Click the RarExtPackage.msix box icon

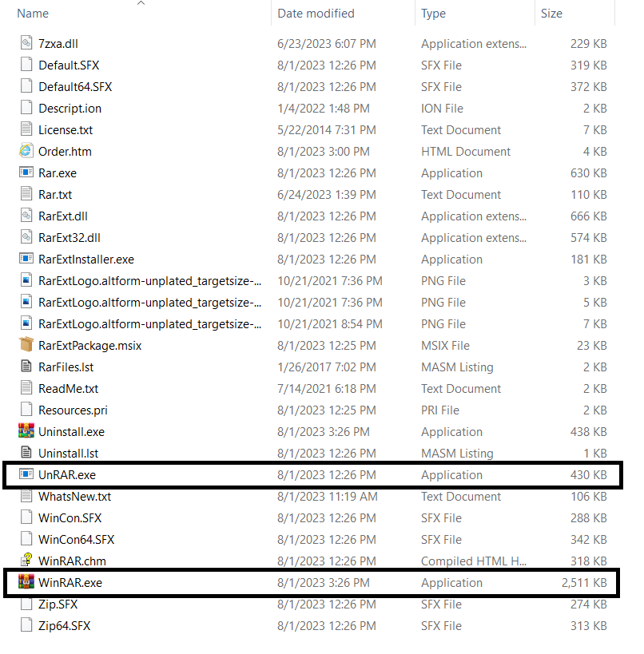click(x=26, y=345)
